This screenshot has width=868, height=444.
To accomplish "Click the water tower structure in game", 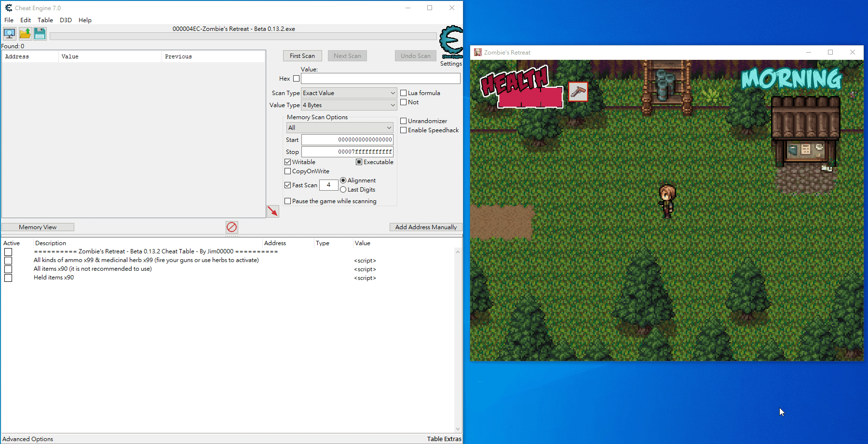I will click(x=667, y=87).
